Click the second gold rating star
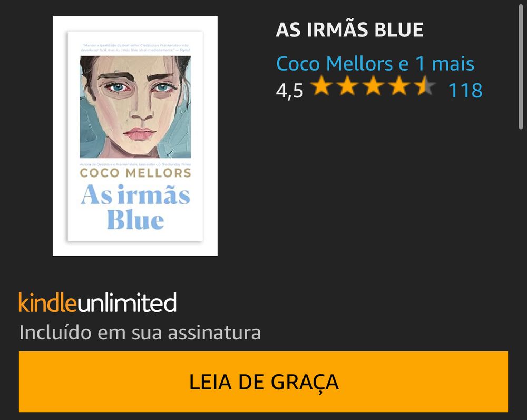 tap(347, 86)
